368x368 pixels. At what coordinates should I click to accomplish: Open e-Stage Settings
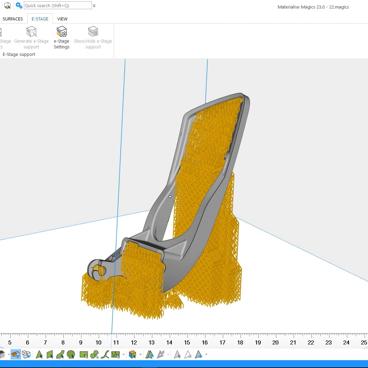tap(62, 38)
